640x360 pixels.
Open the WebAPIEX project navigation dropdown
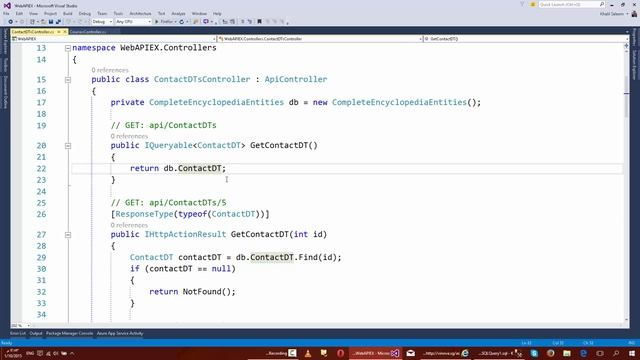[113, 39]
